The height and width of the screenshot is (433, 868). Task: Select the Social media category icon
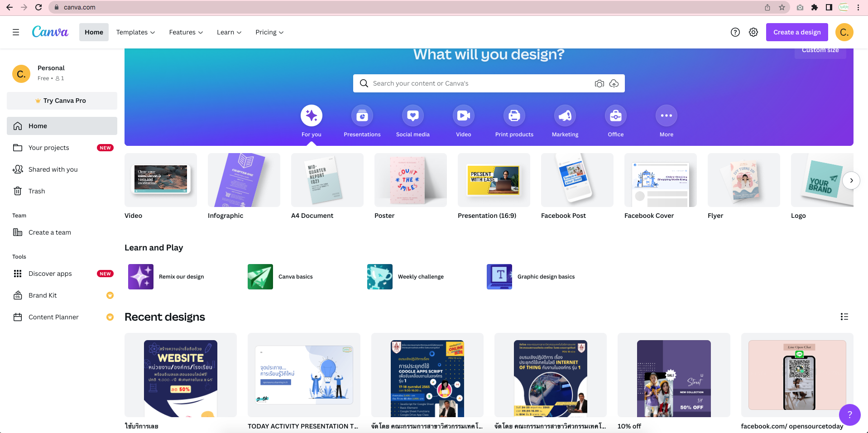[412, 116]
